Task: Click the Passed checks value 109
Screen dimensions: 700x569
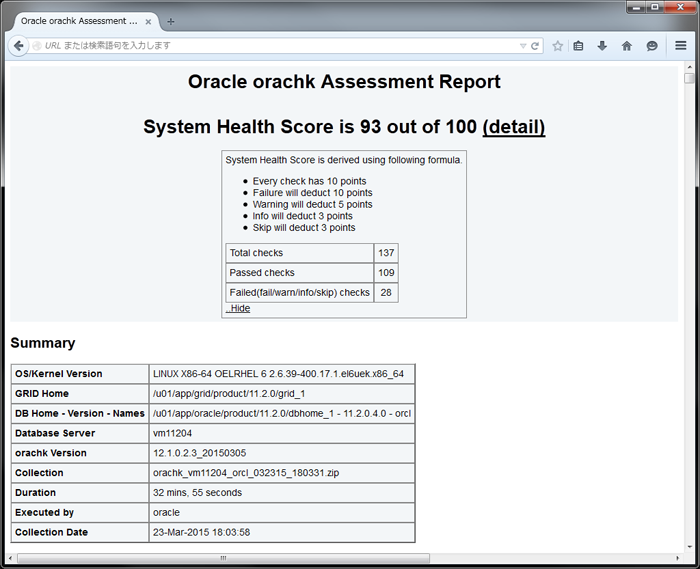Action: pos(386,273)
